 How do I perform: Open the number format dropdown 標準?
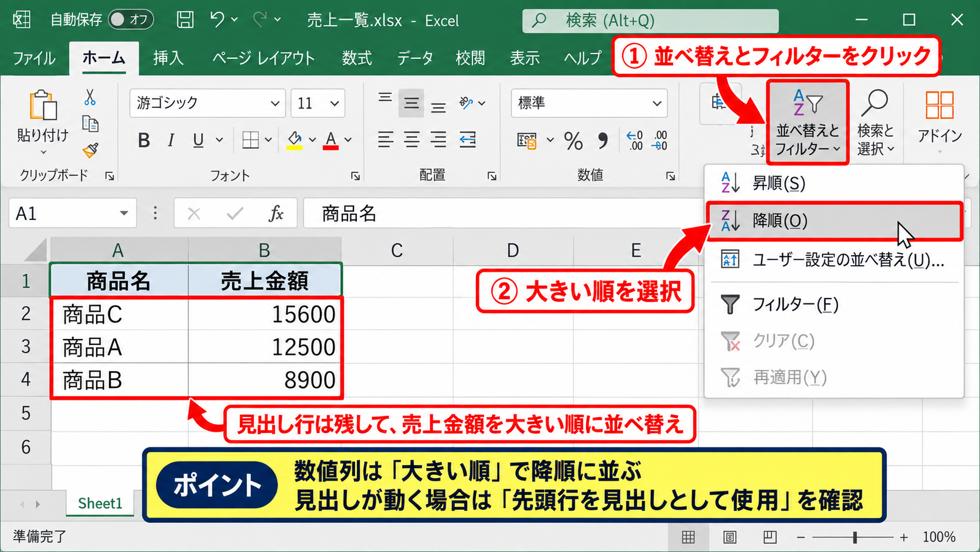pos(590,103)
